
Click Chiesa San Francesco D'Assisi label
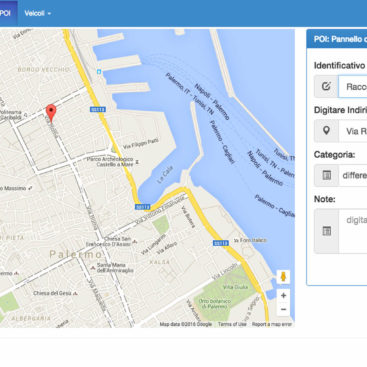tap(110, 242)
